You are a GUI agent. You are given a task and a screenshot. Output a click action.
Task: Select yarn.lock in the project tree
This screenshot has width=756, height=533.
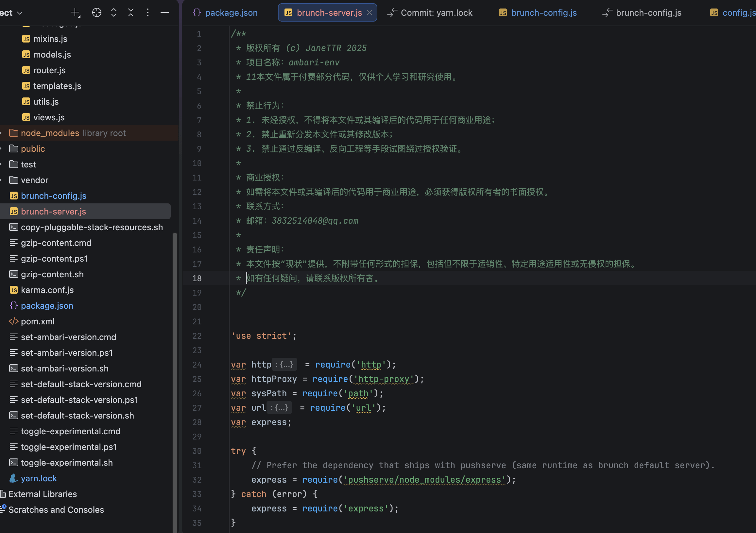pos(39,478)
